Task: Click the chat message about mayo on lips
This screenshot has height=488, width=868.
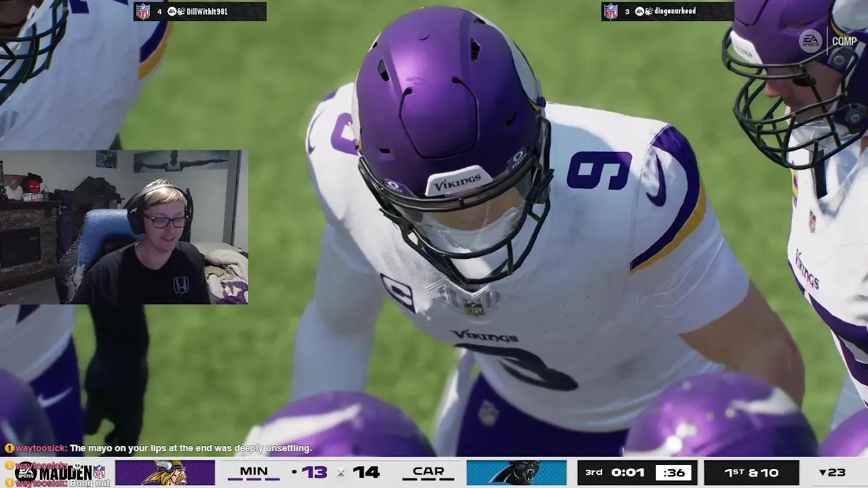Action: click(191, 448)
